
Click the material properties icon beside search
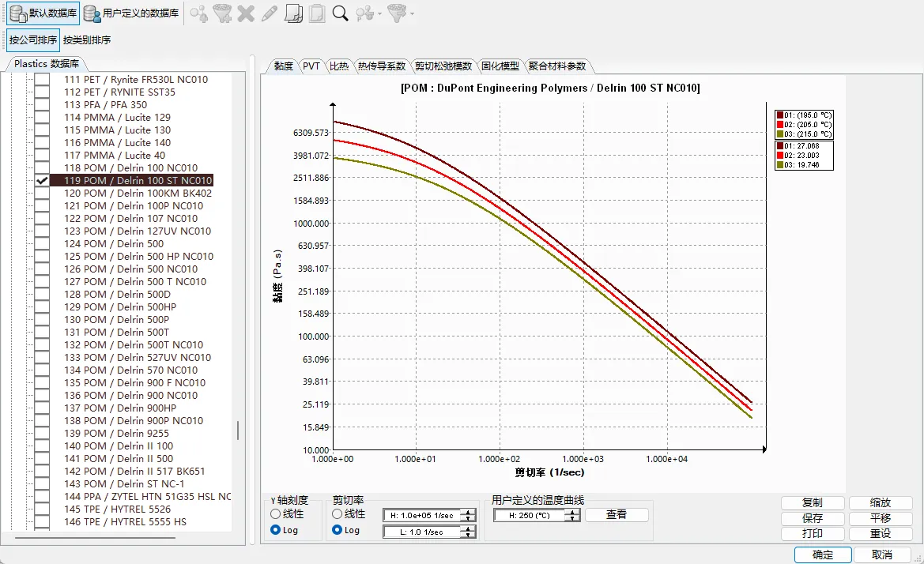(x=364, y=13)
